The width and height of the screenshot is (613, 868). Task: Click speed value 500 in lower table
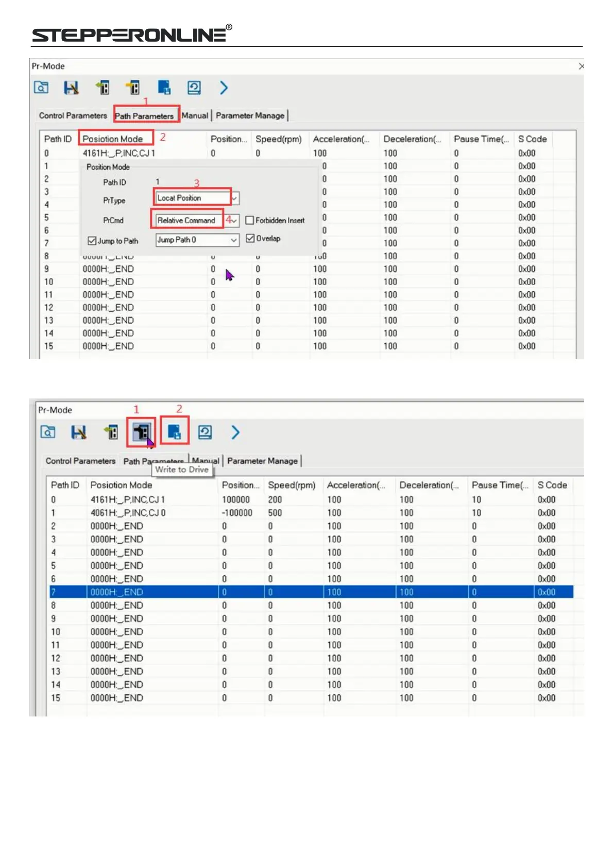(275, 513)
